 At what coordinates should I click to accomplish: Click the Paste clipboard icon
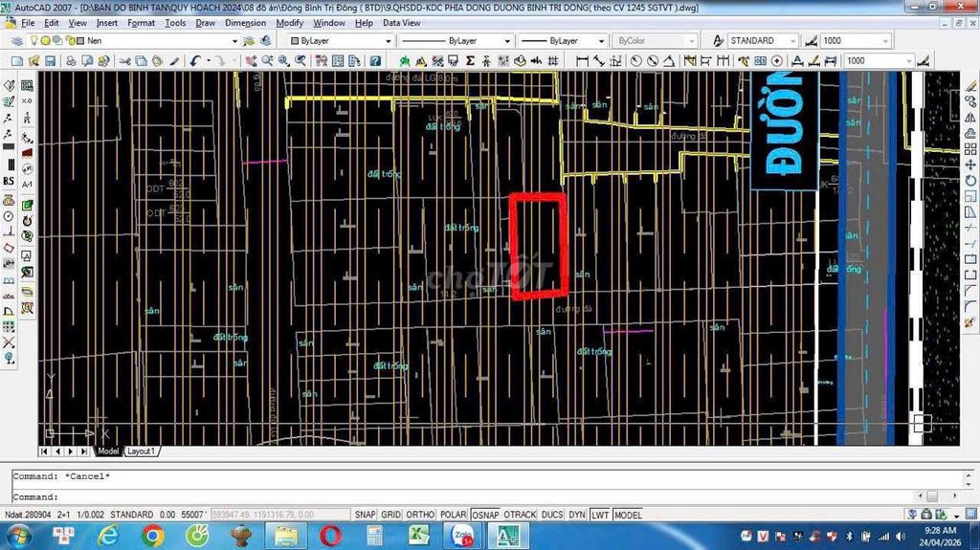158,60
